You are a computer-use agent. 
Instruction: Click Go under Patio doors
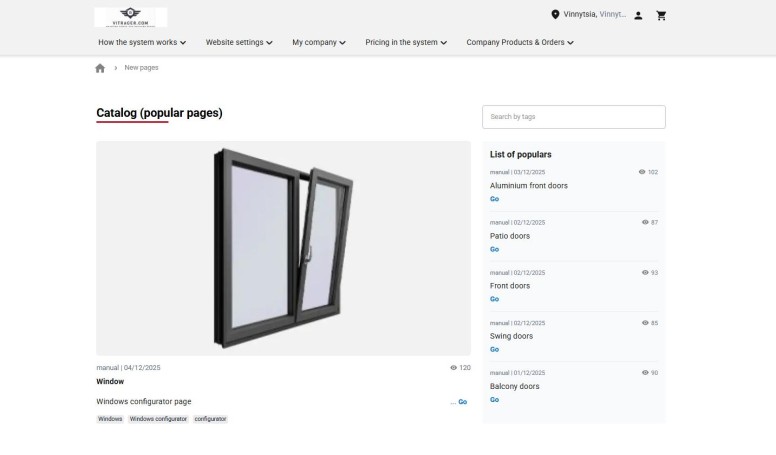494,249
